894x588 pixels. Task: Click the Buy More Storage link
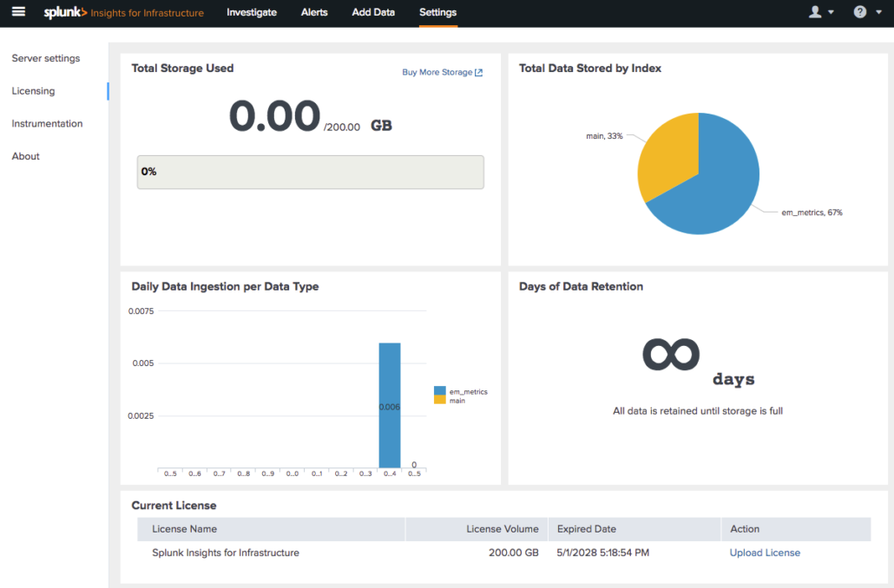pyautogui.click(x=437, y=72)
